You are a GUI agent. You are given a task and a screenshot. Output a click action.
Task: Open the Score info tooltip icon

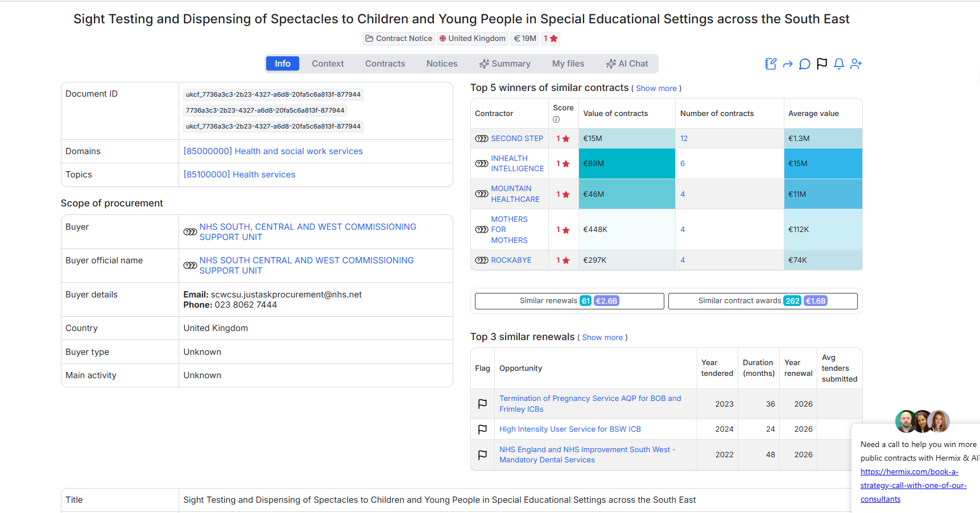click(556, 119)
